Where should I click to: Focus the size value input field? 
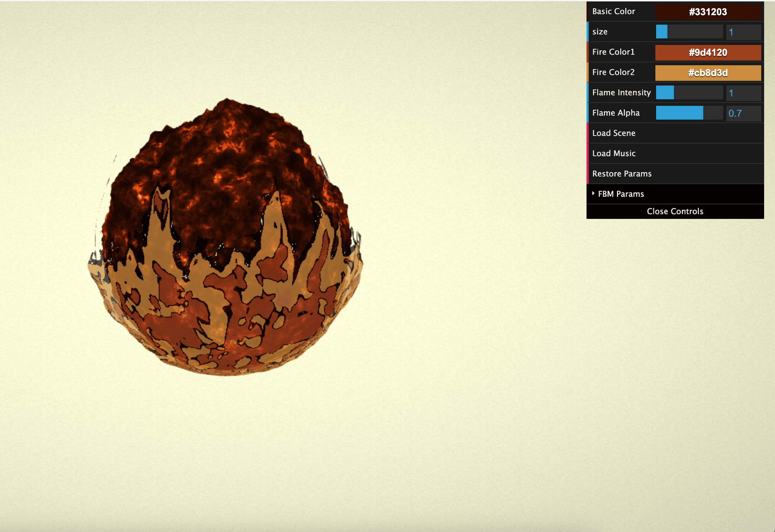pos(743,32)
